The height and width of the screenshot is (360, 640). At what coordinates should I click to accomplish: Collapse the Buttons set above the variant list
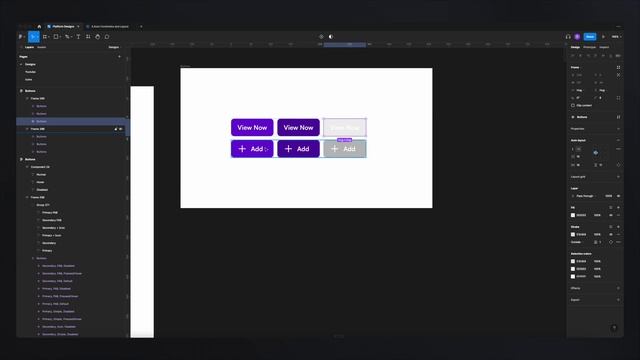pos(33,258)
